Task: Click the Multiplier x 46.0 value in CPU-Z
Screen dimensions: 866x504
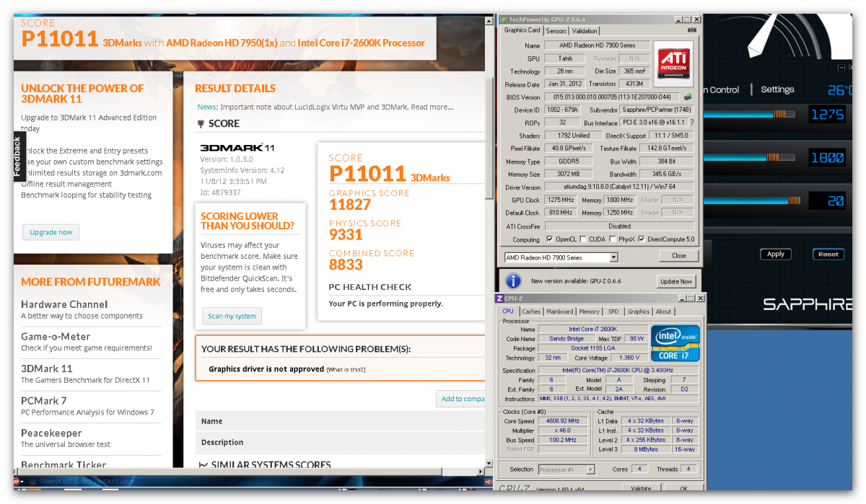Action: [561, 430]
